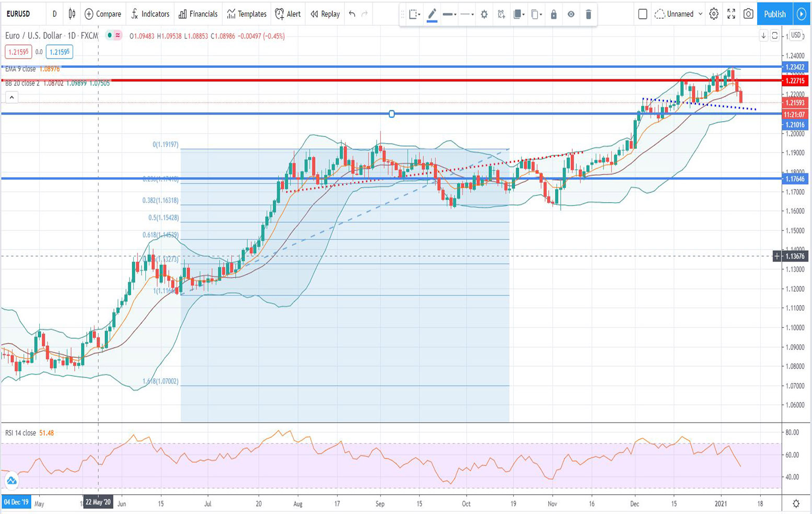This screenshot has height=514, width=812.
Task: Hide the selected drawing with eye icon
Action: [x=571, y=15]
